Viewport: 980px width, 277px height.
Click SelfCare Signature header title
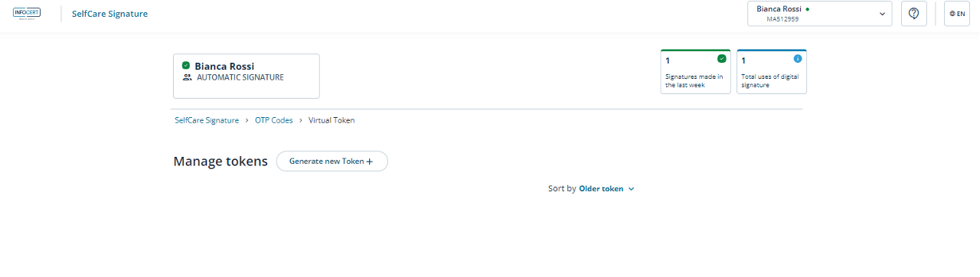pyautogui.click(x=109, y=14)
